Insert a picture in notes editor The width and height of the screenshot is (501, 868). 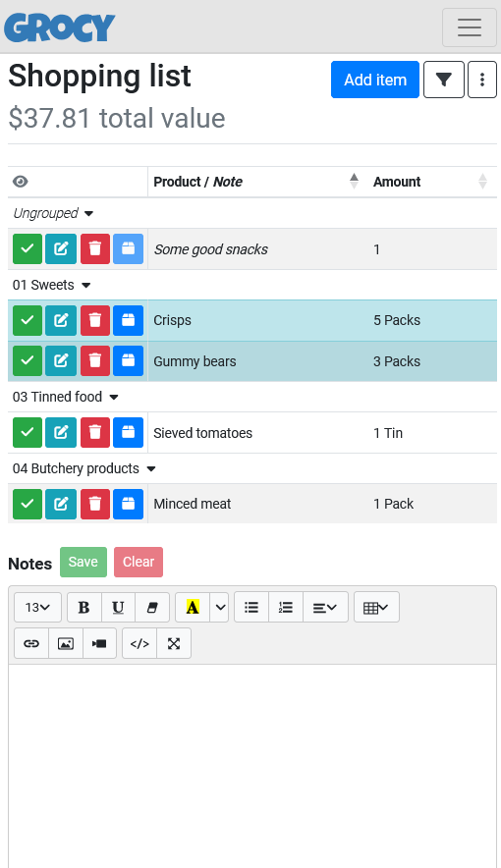(66, 643)
